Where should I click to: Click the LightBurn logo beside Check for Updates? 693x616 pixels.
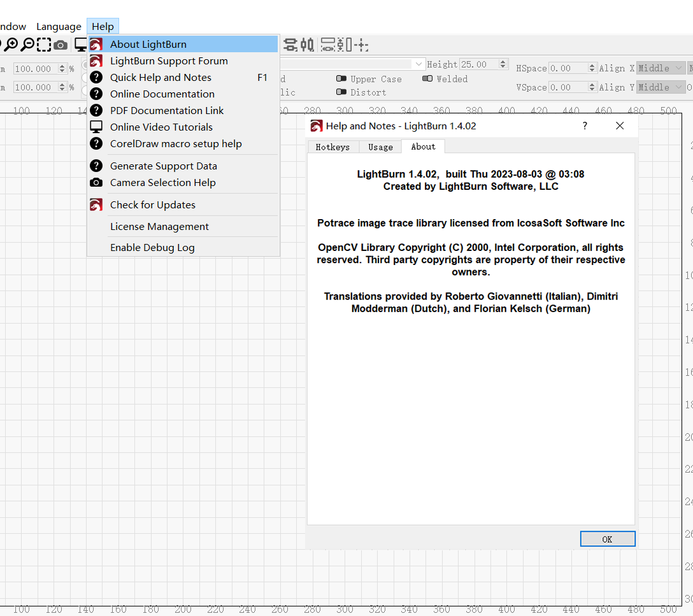[x=96, y=204]
